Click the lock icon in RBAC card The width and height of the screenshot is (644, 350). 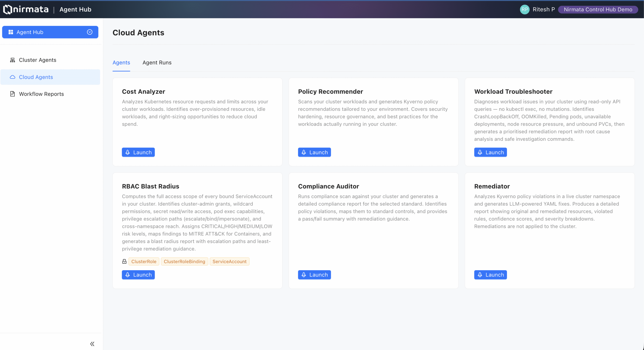124,261
